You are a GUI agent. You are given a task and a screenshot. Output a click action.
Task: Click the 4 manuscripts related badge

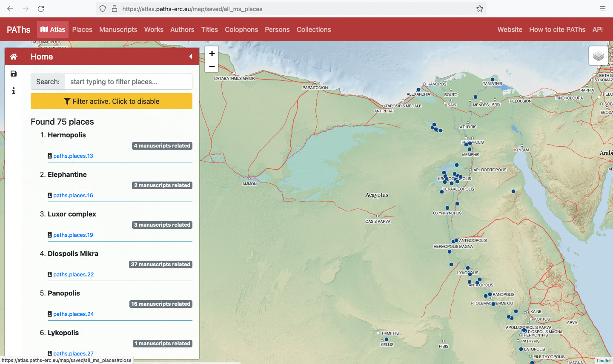(x=162, y=146)
